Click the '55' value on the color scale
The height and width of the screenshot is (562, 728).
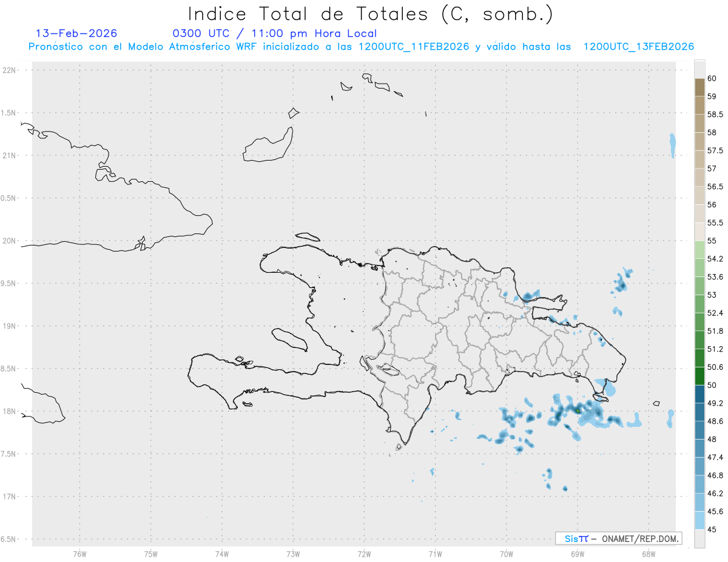click(712, 241)
